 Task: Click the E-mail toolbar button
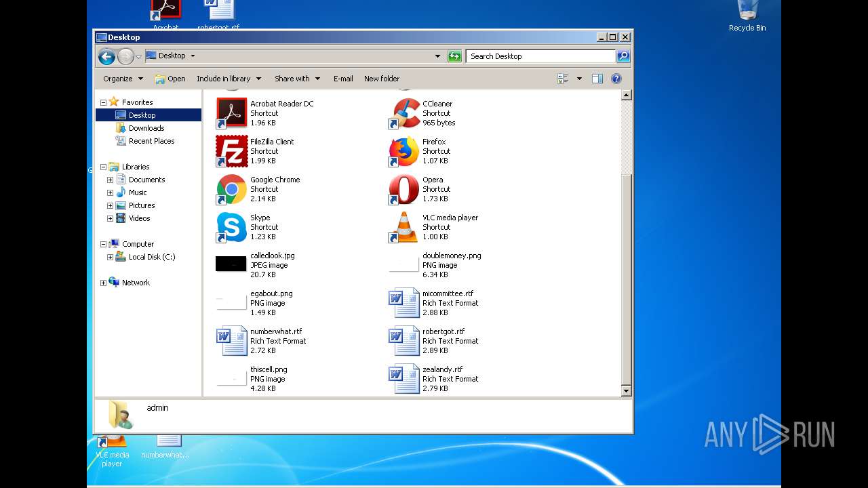343,79
